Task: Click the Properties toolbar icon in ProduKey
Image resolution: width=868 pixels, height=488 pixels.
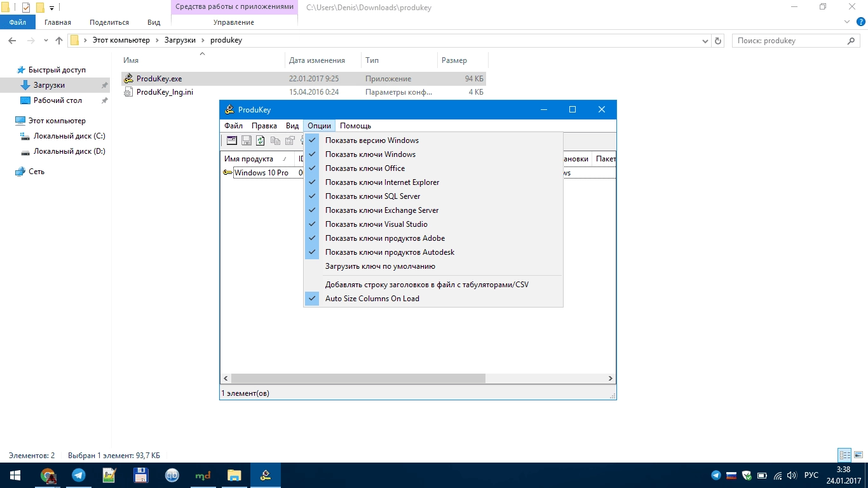Action: pos(290,140)
